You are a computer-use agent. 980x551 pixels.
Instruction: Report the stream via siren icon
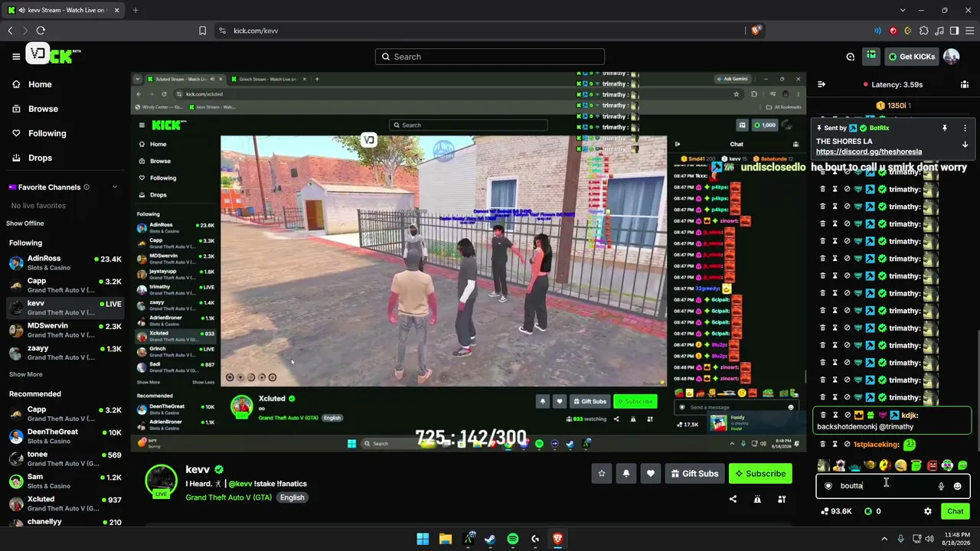pyautogui.click(x=757, y=499)
